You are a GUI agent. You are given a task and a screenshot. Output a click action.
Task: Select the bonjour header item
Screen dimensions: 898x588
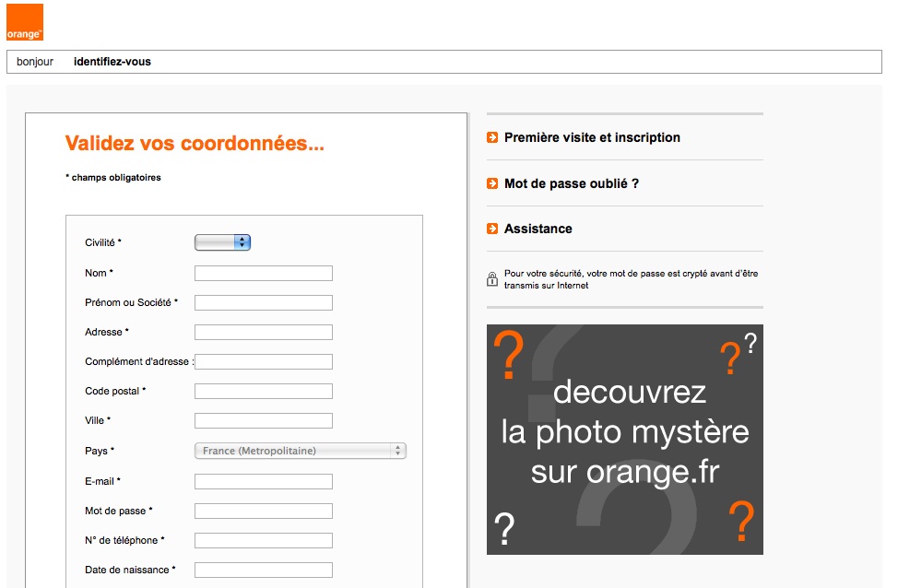35,62
